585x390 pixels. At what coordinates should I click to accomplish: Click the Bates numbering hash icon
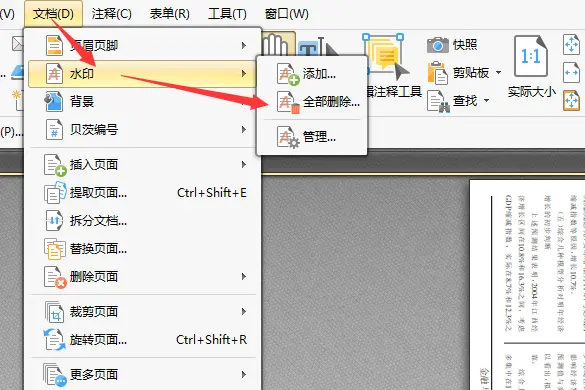[x=54, y=130]
